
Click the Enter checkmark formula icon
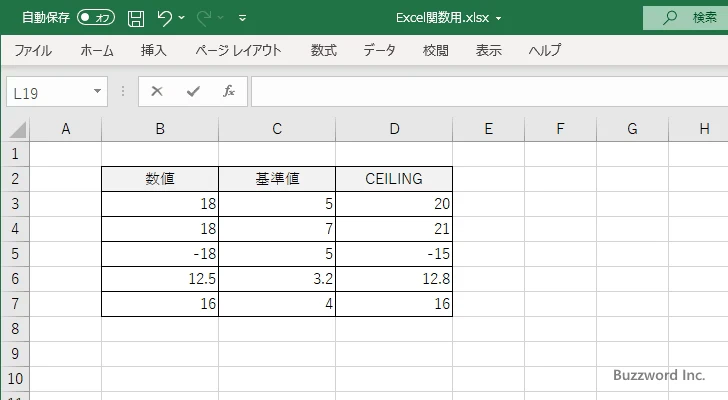(x=193, y=91)
